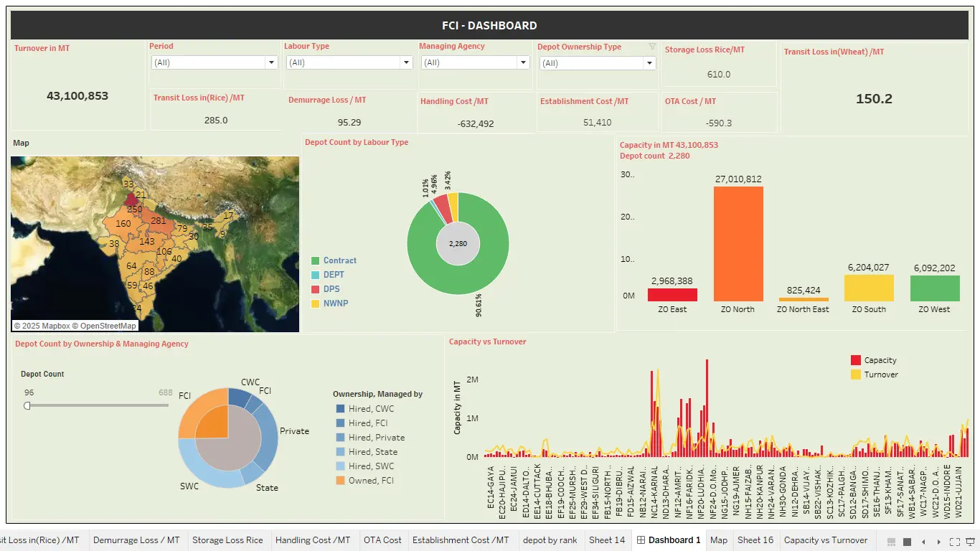Select the ZO North orange bar
This screenshot has width=980, height=551.
pyautogui.click(x=738, y=244)
